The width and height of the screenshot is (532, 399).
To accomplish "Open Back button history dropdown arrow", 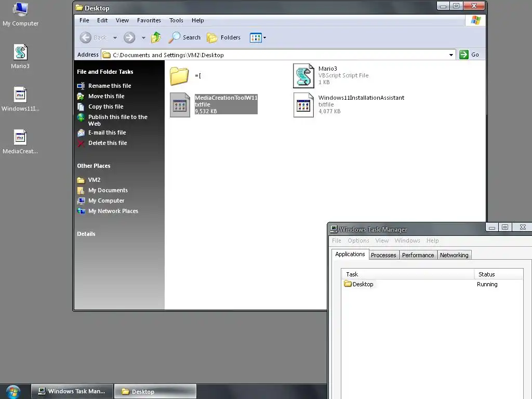I will [115, 37].
